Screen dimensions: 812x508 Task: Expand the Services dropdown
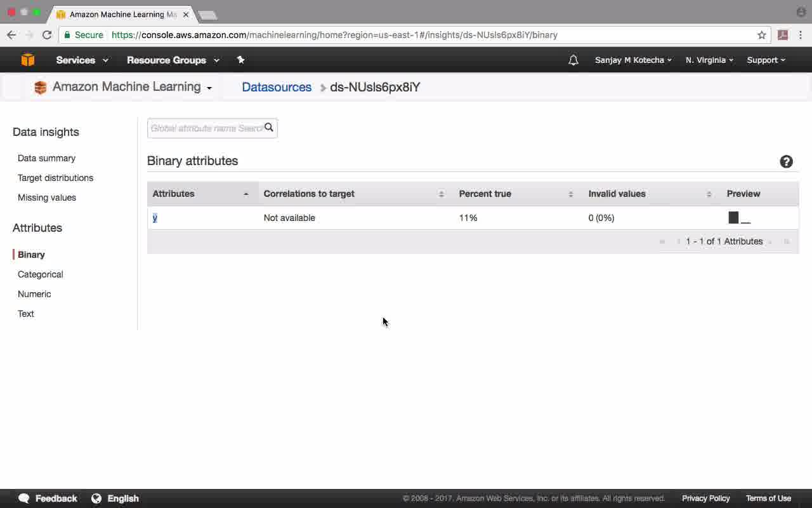[82, 60]
